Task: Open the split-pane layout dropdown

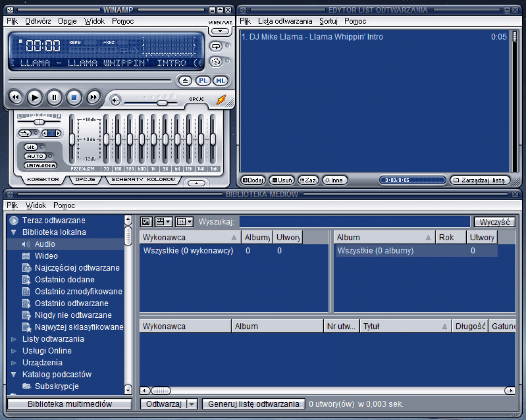Action: (x=164, y=221)
